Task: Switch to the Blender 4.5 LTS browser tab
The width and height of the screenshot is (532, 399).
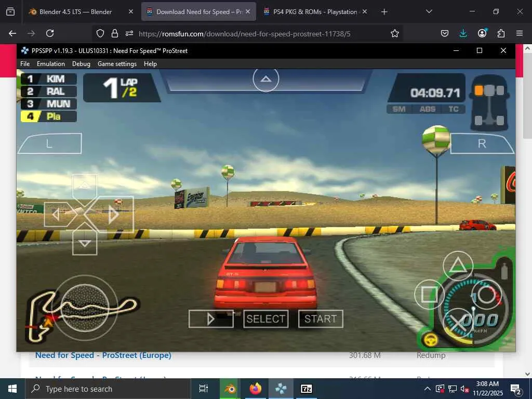Action: click(x=75, y=12)
